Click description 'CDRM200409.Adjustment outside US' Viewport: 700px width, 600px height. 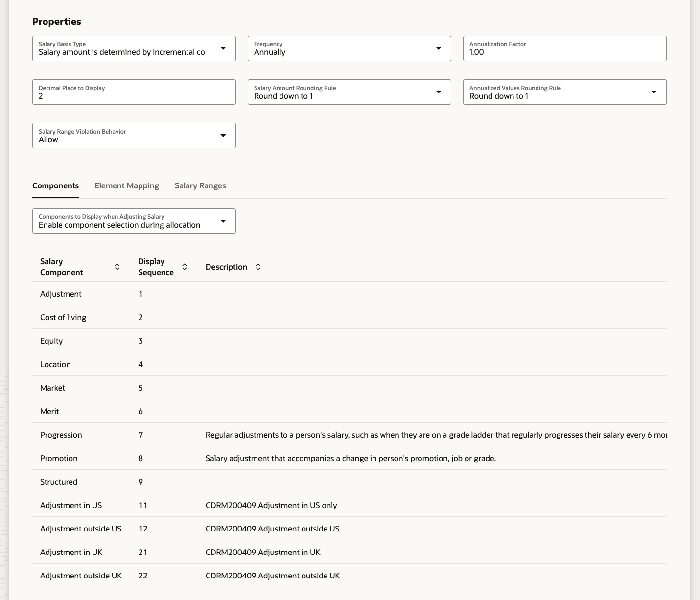pyautogui.click(x=272, y=529)
